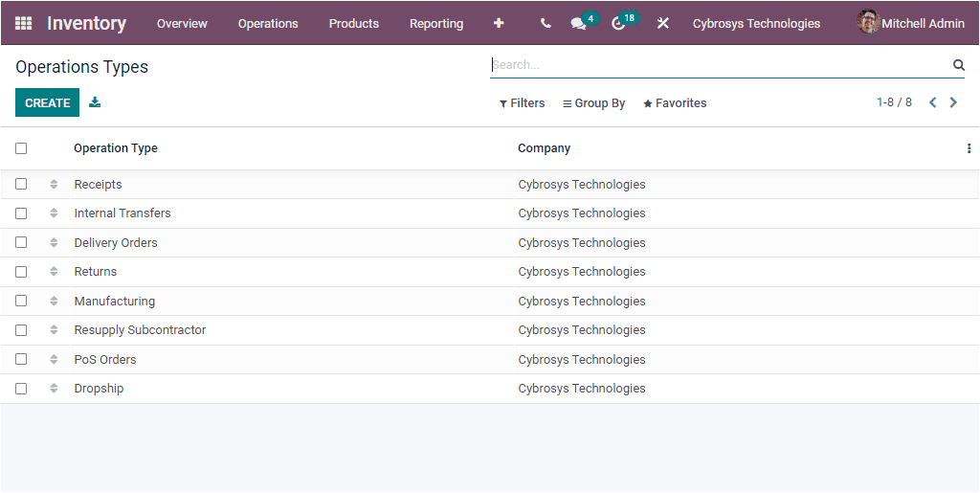Go to next page arrow

point(953,102)
